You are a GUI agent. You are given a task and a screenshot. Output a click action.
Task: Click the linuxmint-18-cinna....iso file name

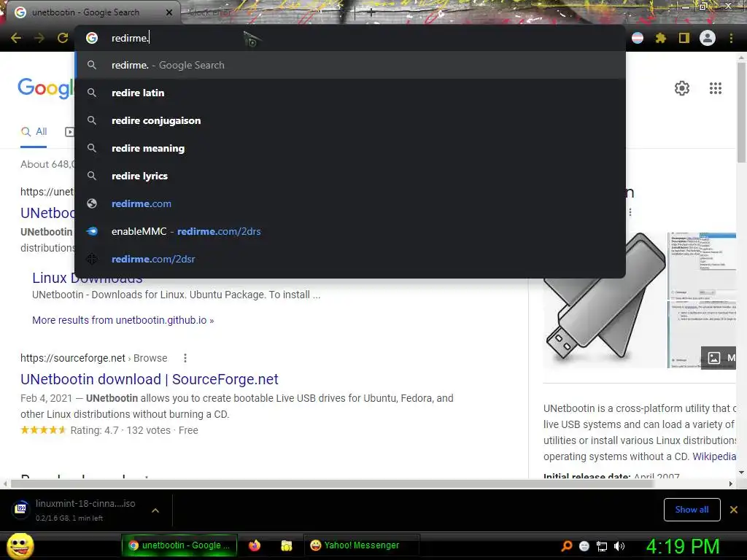pyautogui.click(x=85, y=503)
